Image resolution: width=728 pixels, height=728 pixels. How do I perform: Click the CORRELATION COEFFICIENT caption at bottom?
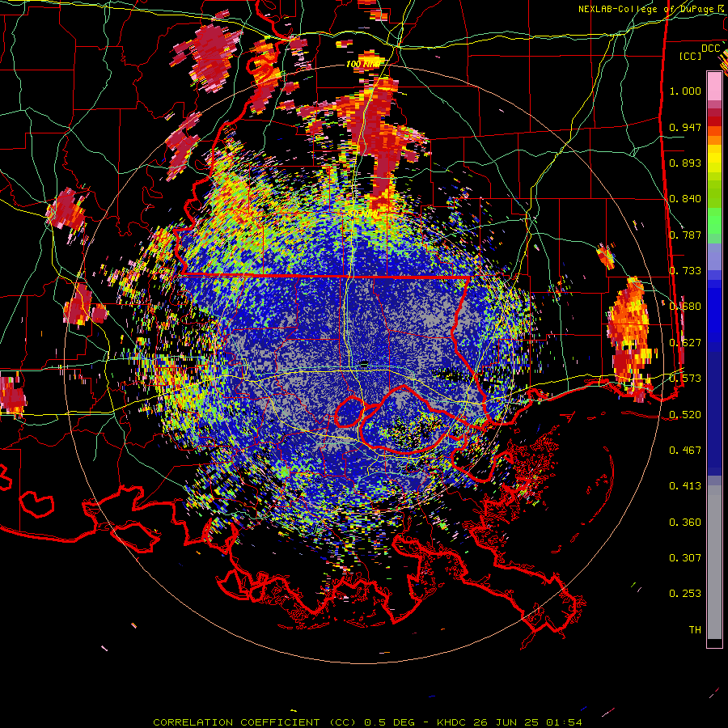pyautogui.click(x=367, y=722)
